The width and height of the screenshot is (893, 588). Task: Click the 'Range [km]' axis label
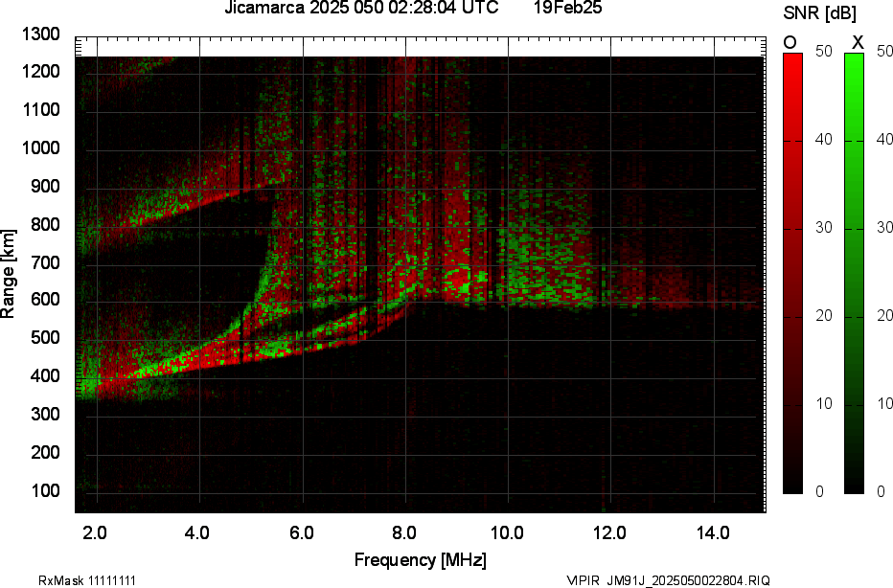point(8,274)
